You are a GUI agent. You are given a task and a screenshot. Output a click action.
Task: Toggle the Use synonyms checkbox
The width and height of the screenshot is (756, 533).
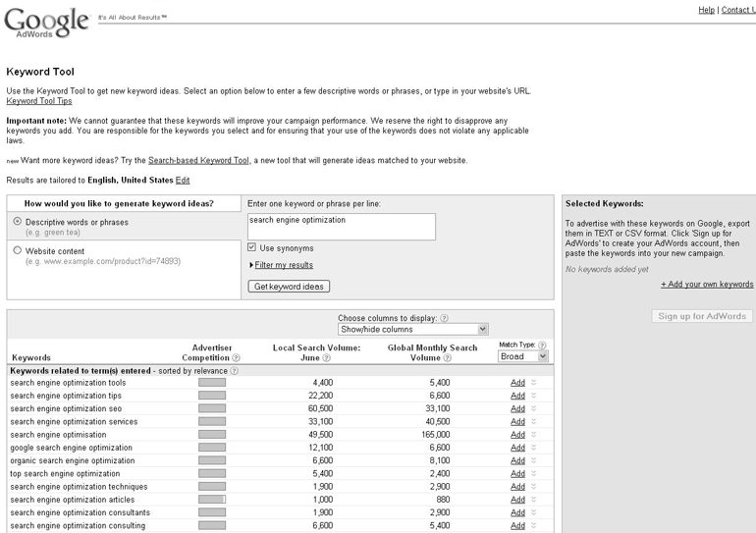(x=251, y=247)
